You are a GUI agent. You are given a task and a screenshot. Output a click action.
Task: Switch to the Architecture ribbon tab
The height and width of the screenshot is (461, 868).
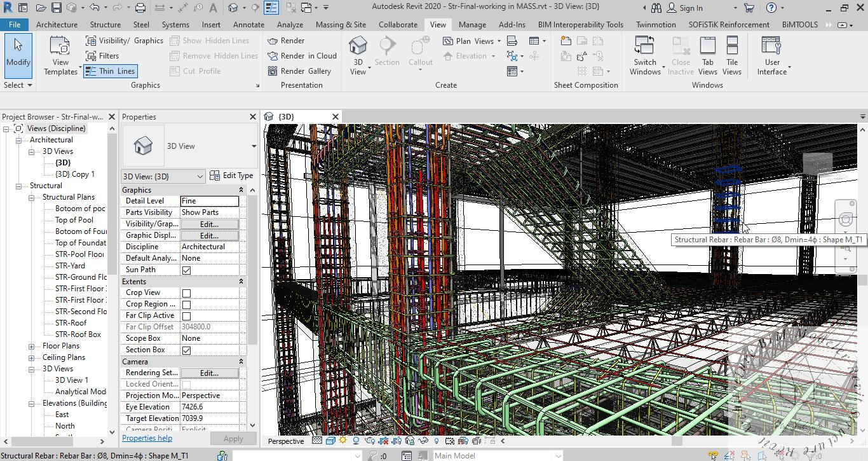click(x=57, y=24)
